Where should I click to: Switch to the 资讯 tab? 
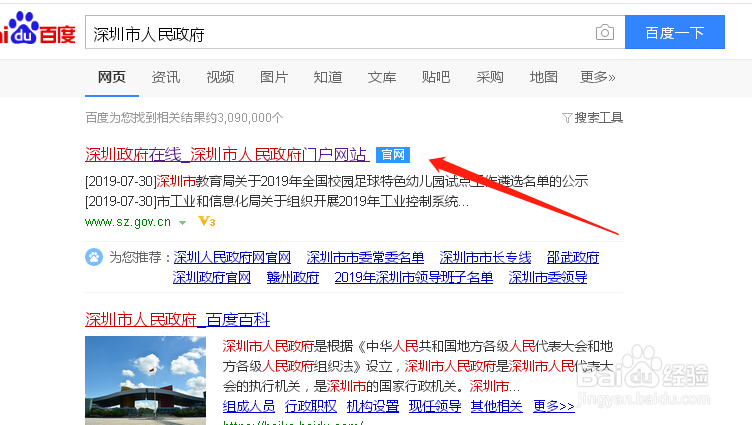click(166, 77)
